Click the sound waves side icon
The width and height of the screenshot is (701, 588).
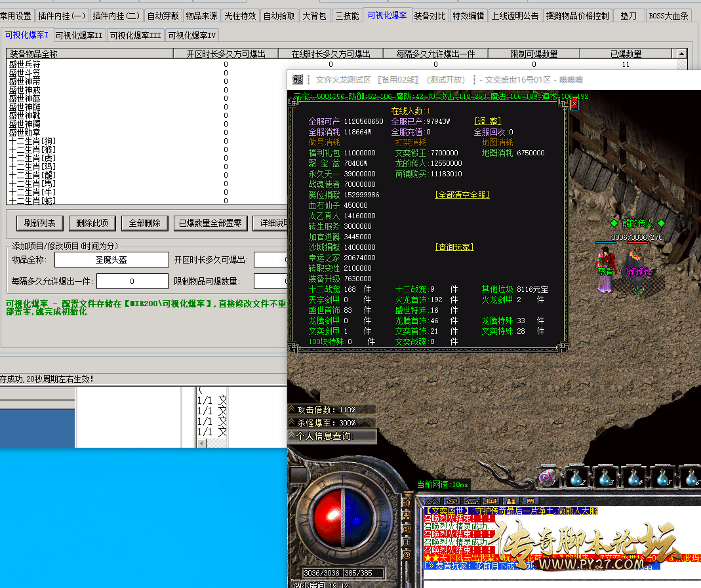(x=407, y=503)
